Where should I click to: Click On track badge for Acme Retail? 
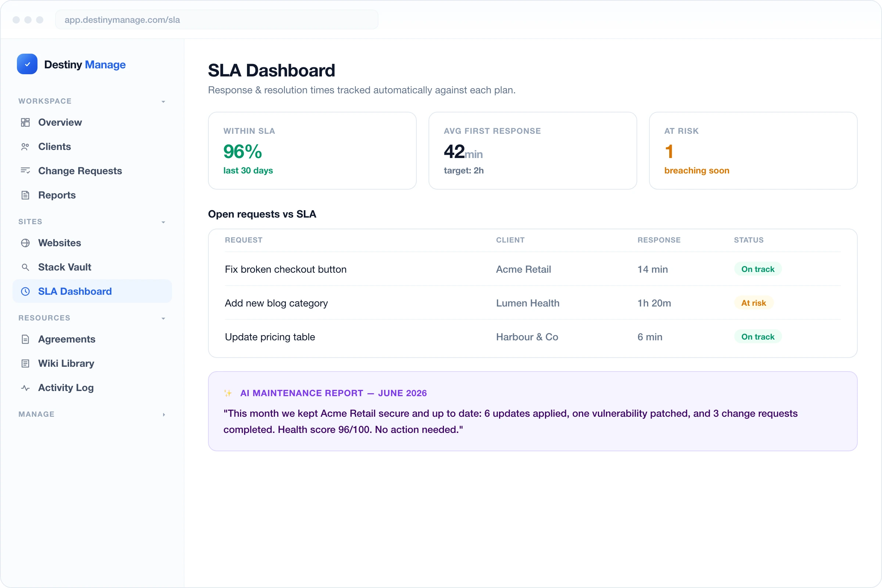[757, 269]
